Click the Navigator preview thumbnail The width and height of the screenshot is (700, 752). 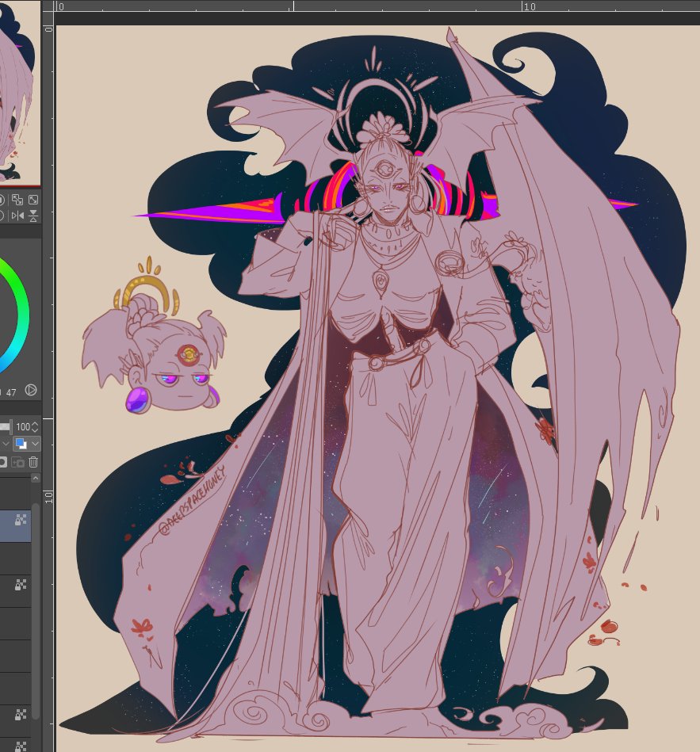[x=20, y=91]
